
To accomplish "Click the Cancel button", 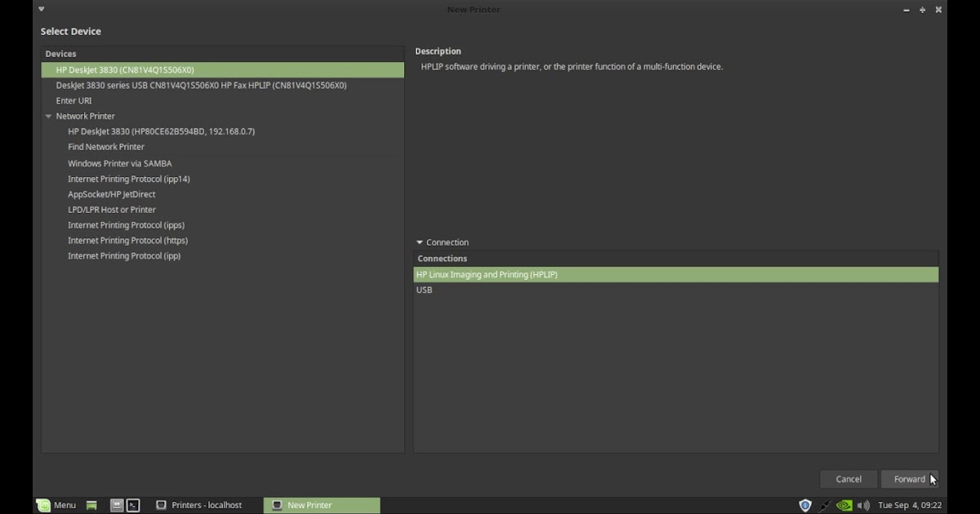I will (x=849, y=479).
